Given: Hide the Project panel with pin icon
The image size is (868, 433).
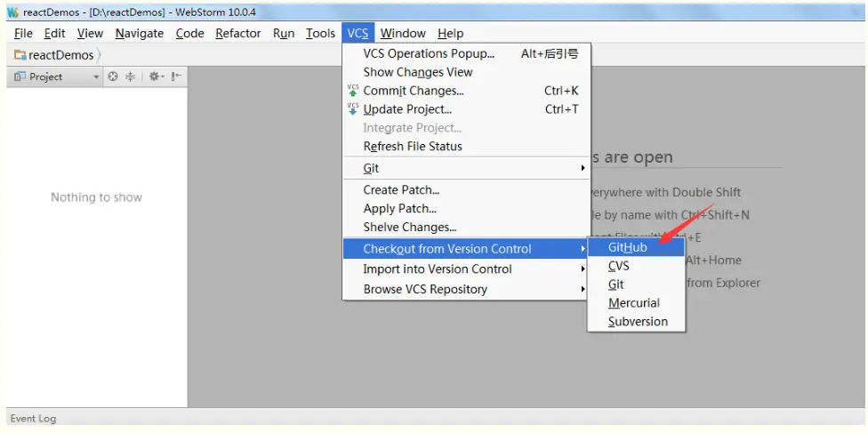Looking at the screenshot, I should 176,77.
